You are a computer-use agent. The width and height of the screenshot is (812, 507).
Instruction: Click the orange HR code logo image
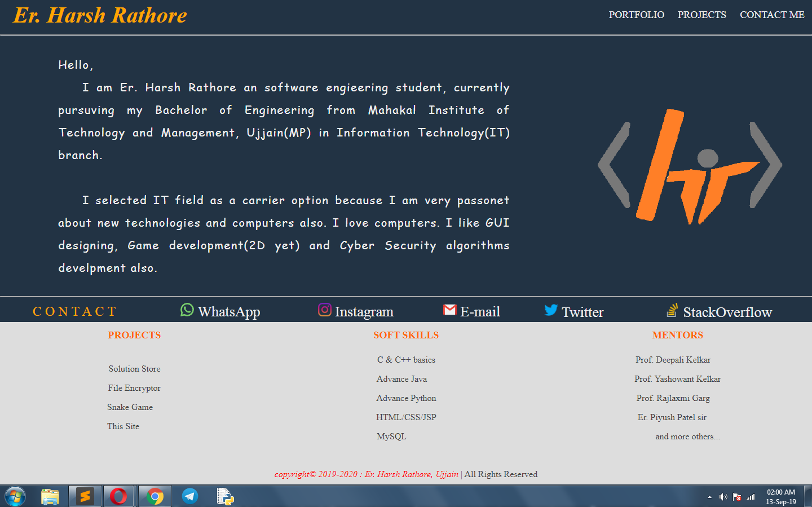690,166
